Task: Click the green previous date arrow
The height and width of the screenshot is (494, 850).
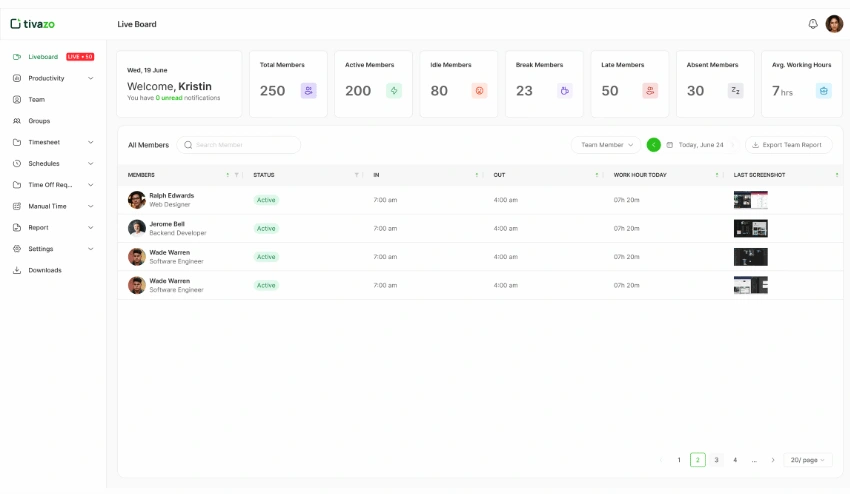Action: (653, 145)
